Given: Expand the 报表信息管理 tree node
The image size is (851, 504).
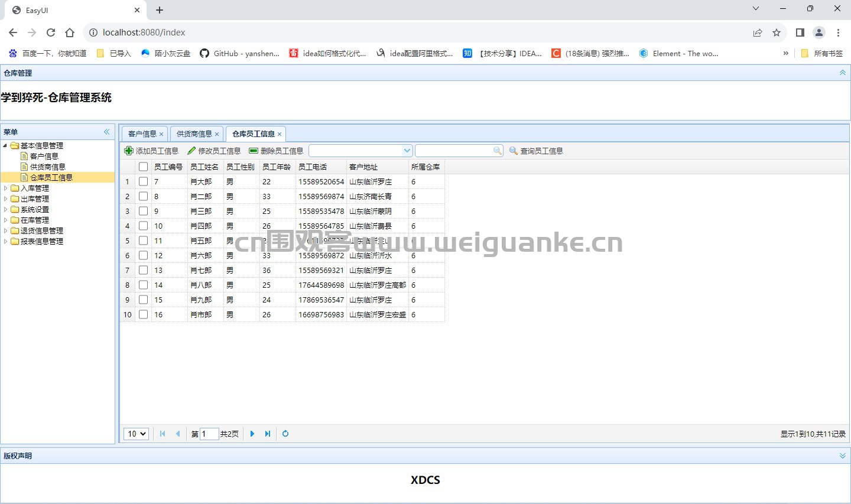Looking at the screenshot, I should 5,241.
